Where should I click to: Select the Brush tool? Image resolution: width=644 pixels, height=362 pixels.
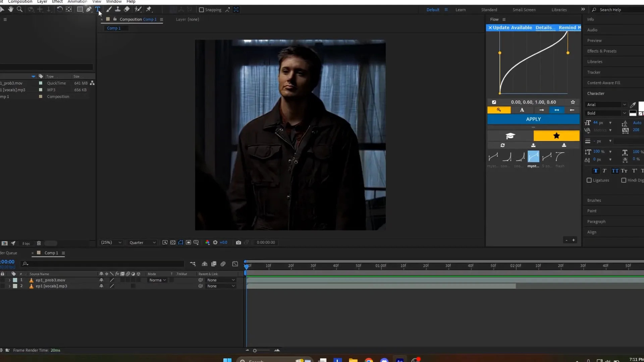(x=109, y=9)
